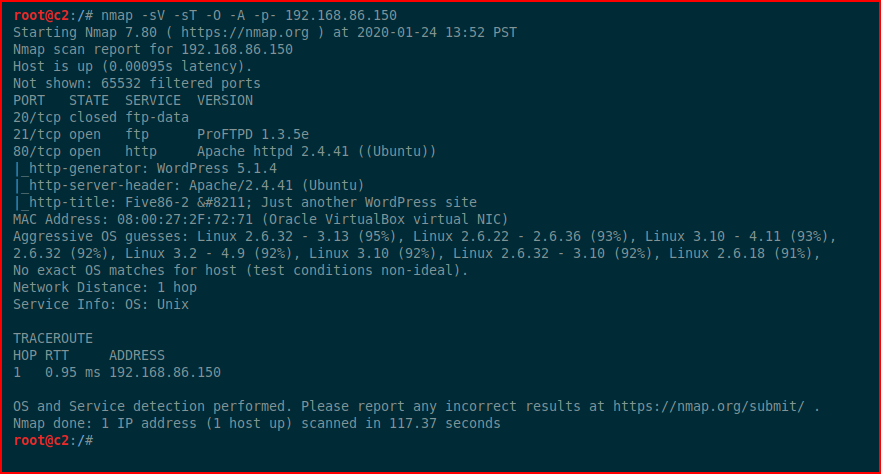Click the 80/tcp open http line
Screen dimensions: 881x474
(x=225, y=152)
